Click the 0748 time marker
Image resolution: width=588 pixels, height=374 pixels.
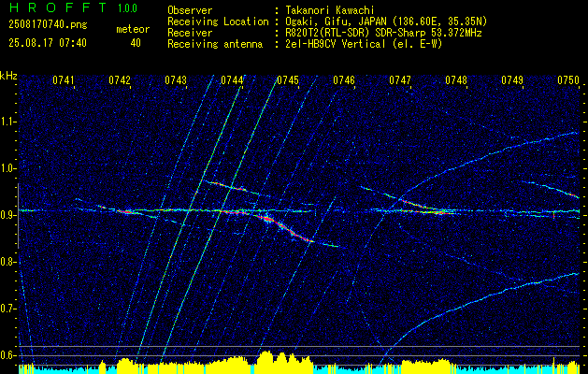(456, 80)
